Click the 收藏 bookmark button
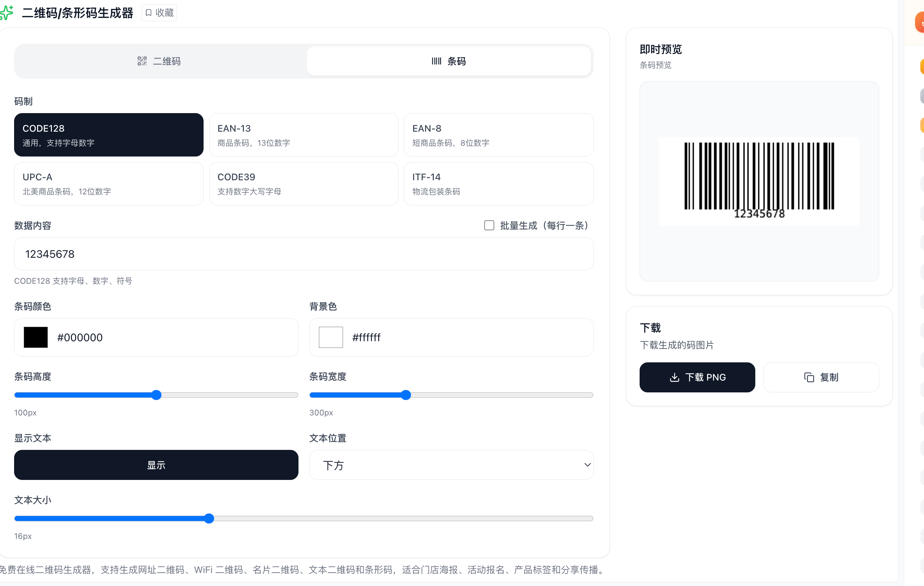924x586 pixels. pyautogui.click(x=159, y=13)
